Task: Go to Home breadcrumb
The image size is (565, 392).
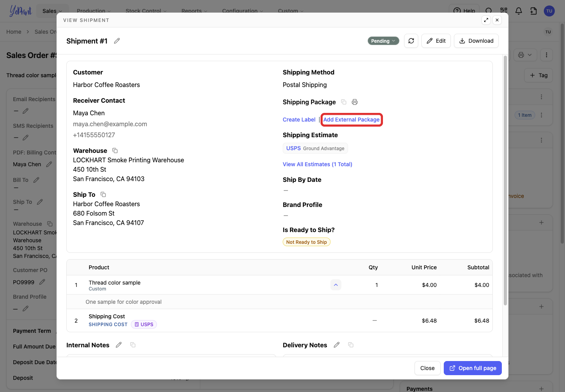Action: point(14,32)
